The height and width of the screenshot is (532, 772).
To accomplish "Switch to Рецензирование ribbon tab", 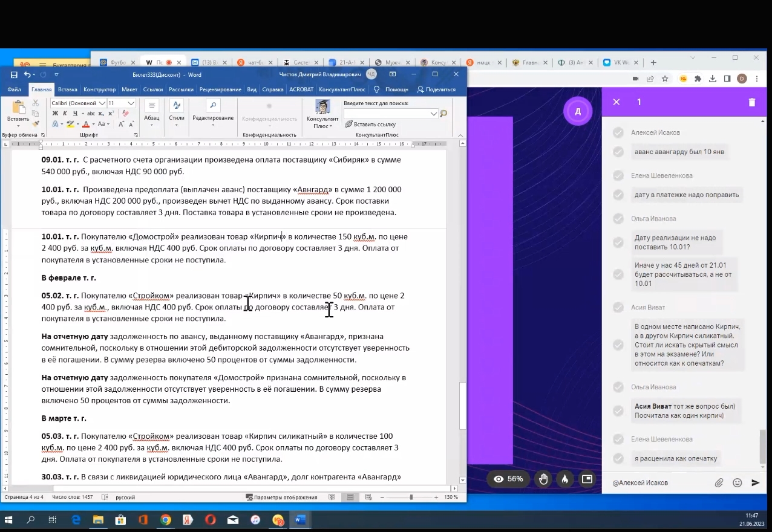I will point(220,89).
